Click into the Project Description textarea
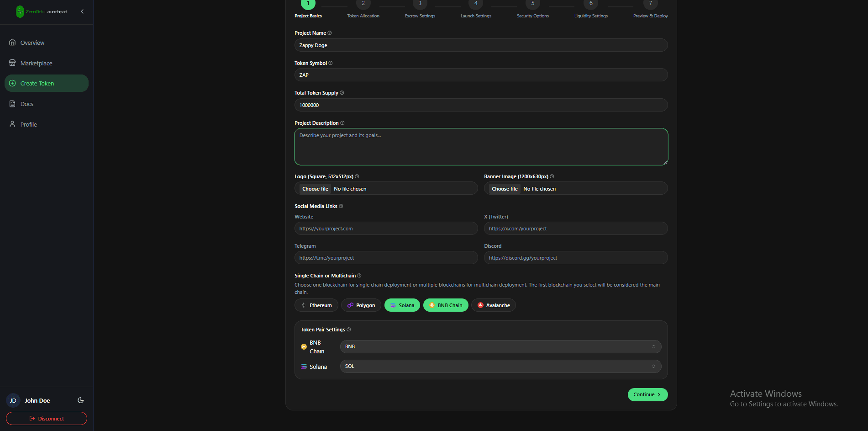868x431 pixels. tap(481, 147)
